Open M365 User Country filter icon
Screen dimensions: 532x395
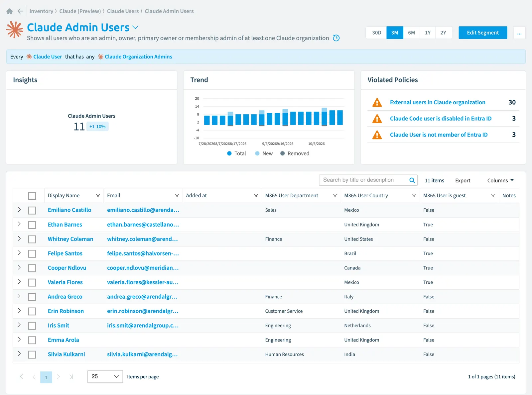tap(414, 196)
